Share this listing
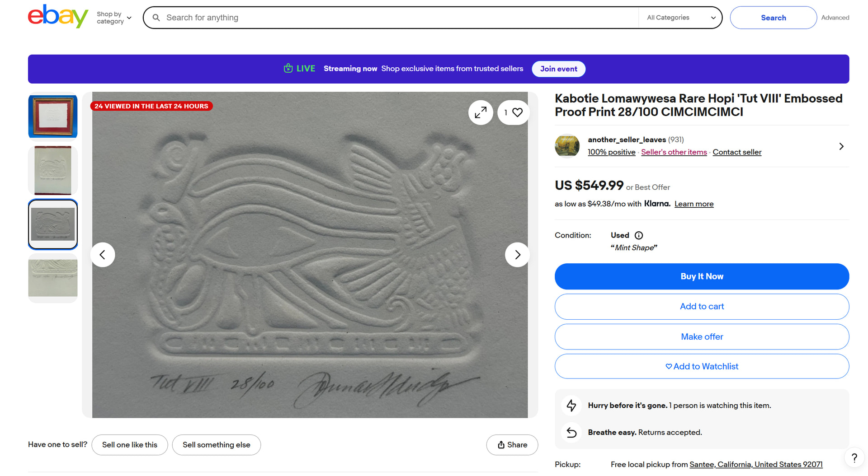This screenshot has width=868, height=476. point(512,445)
